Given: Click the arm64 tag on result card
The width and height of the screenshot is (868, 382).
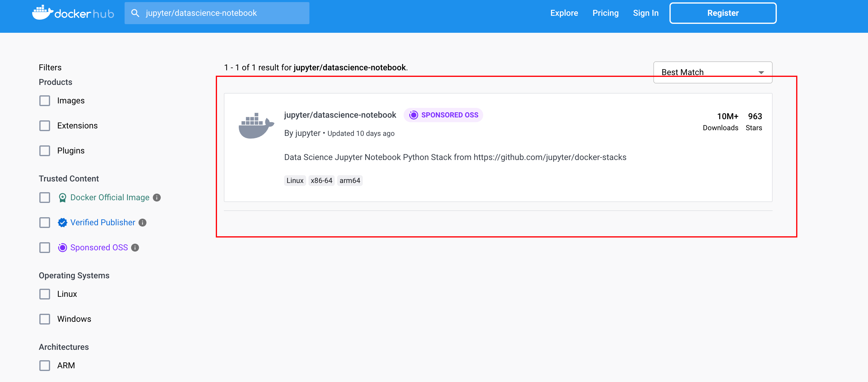Looking at the screenshot, I should coord(350,181).
